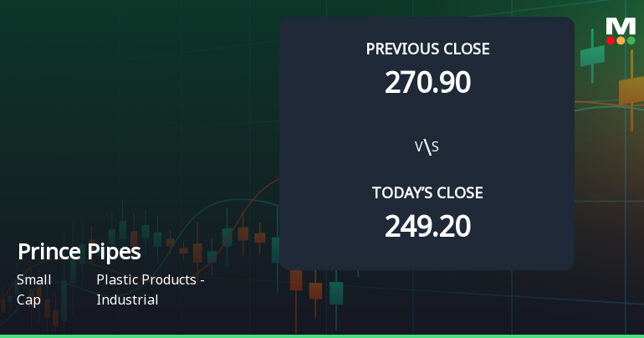The width and height of the screenshot is (644, 338).
Task: Click the green candlestick left of the M logo
Action: point(592,56)
